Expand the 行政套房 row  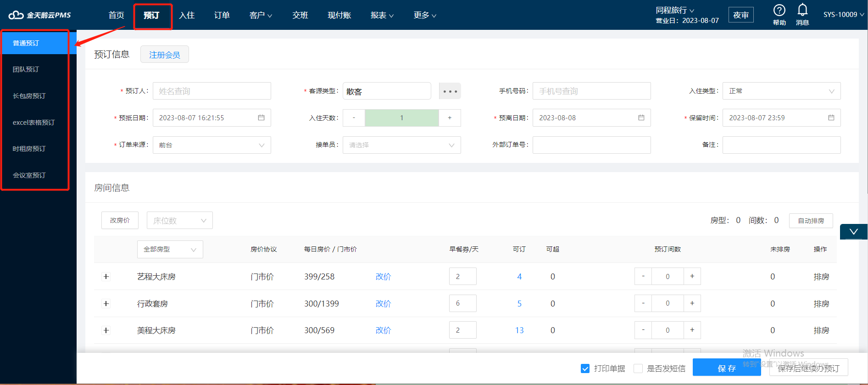(106, 304)
